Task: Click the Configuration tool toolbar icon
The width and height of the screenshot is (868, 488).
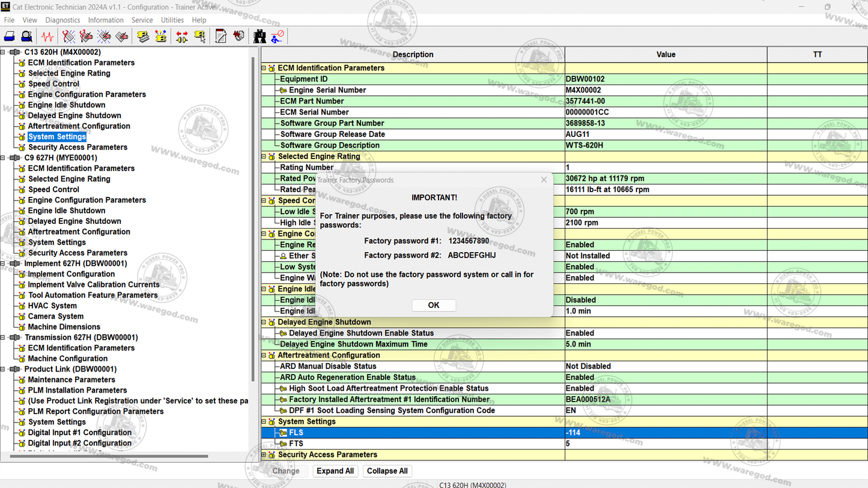Action: (161, 37)
